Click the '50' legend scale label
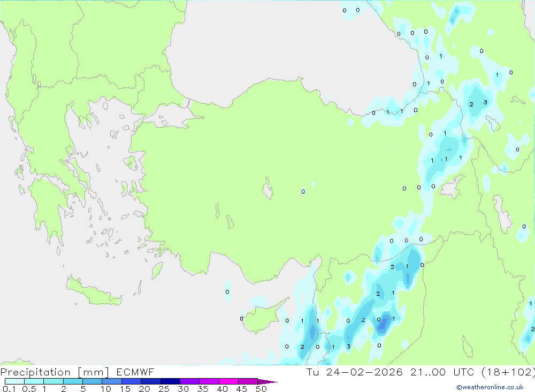The height and width of the screenshot is (392, 535). pyautogui.click(x=262, y=389)
